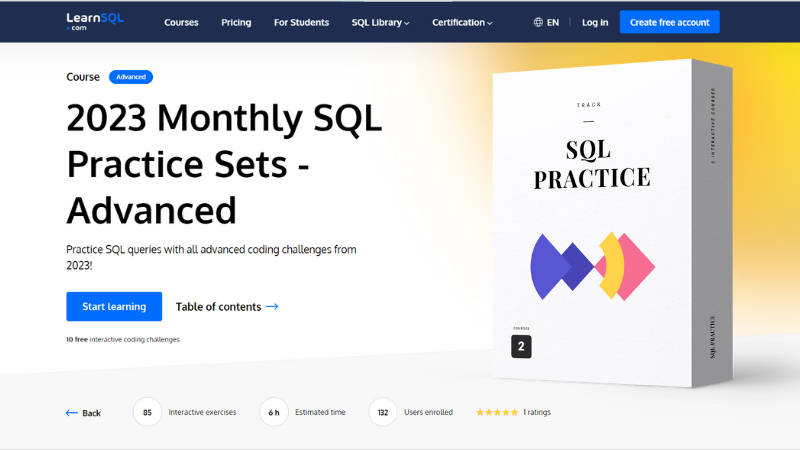The image size is (800, 450).
Task: Click the Create free account button
Action: (669, 22)
